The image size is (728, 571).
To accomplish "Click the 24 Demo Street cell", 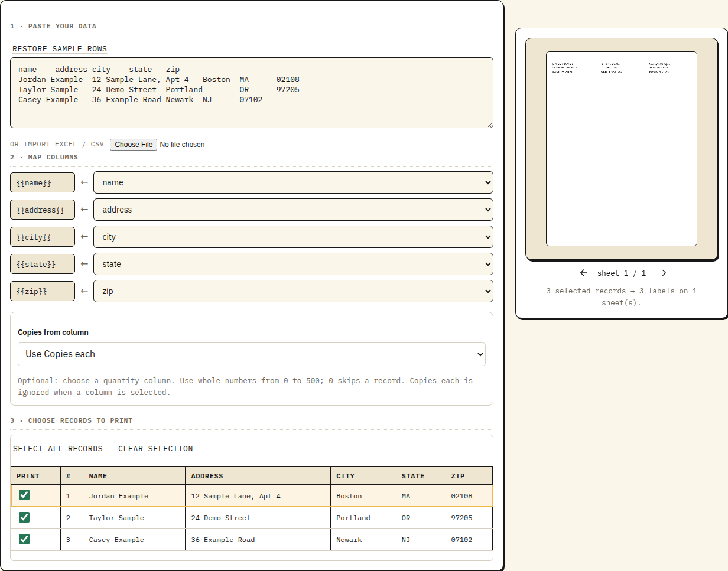I will coord(258,518).
